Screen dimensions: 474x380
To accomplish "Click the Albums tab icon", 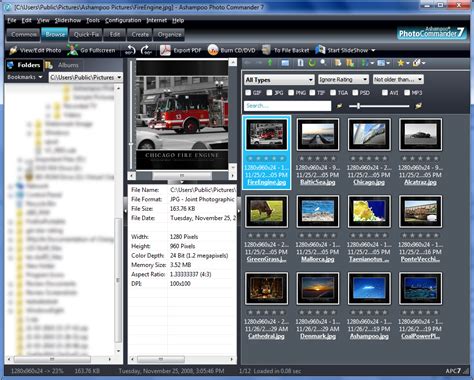I will point(49,65).
